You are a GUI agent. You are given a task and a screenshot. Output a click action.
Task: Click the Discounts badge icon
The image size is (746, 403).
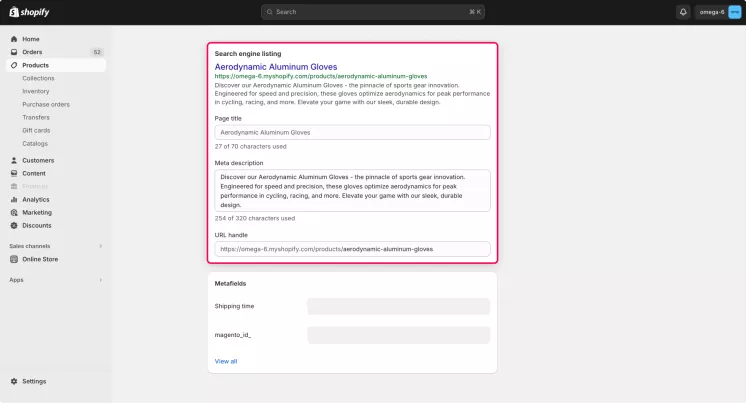tap(14, 226)
